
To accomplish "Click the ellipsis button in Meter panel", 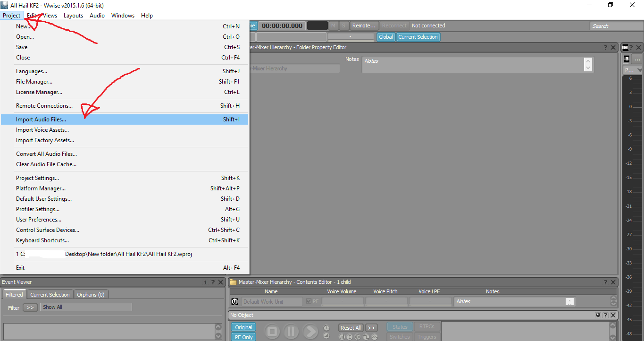I will 637,59.
